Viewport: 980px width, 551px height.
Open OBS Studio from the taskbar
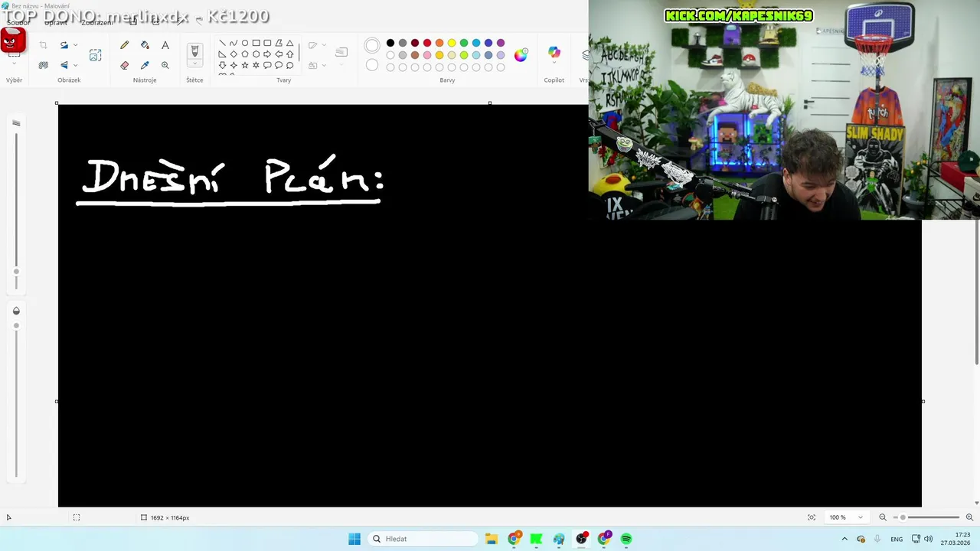point(582,539)
